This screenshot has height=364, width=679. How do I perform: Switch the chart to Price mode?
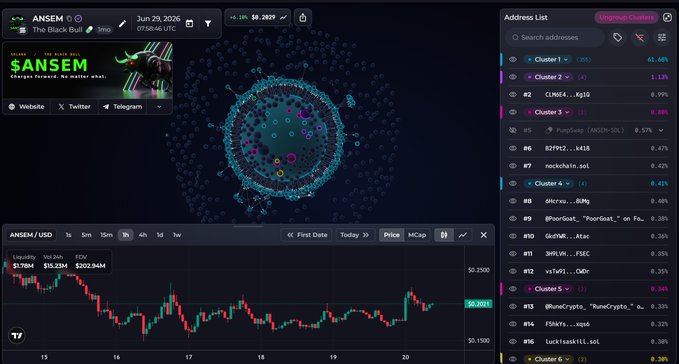[x=391, y=235]
